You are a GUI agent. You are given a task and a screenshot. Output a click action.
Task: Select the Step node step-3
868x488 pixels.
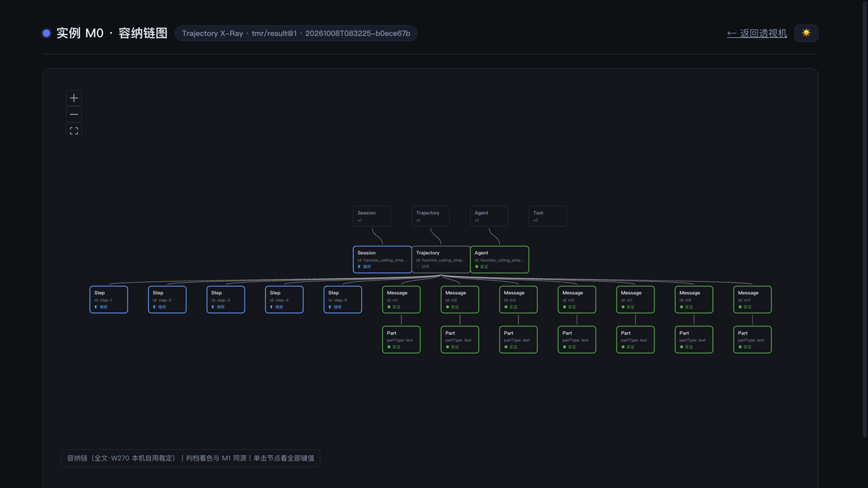226,300
